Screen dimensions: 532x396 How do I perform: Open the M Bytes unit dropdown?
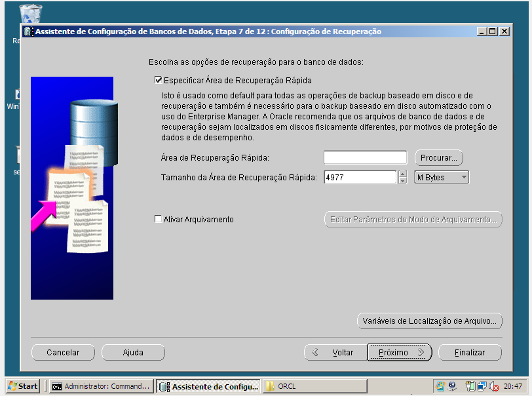442,177
